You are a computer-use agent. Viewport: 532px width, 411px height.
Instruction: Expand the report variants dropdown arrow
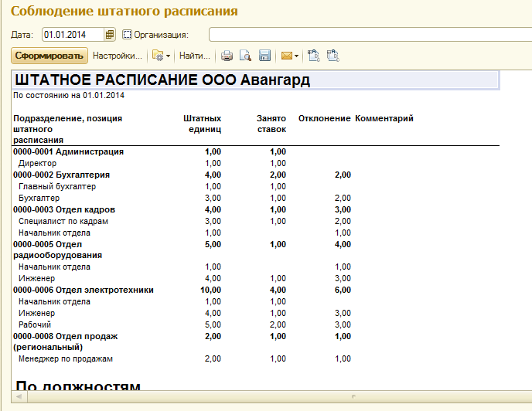[168, 56]
